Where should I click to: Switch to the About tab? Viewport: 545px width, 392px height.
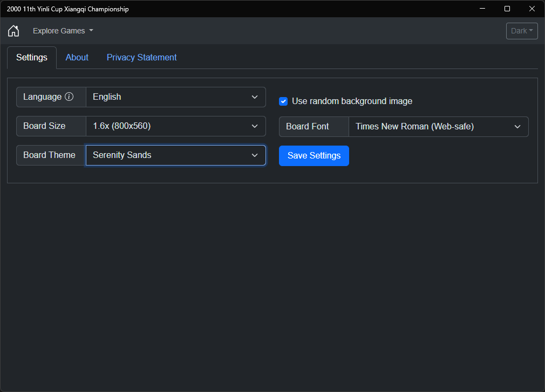coord(77,57)
